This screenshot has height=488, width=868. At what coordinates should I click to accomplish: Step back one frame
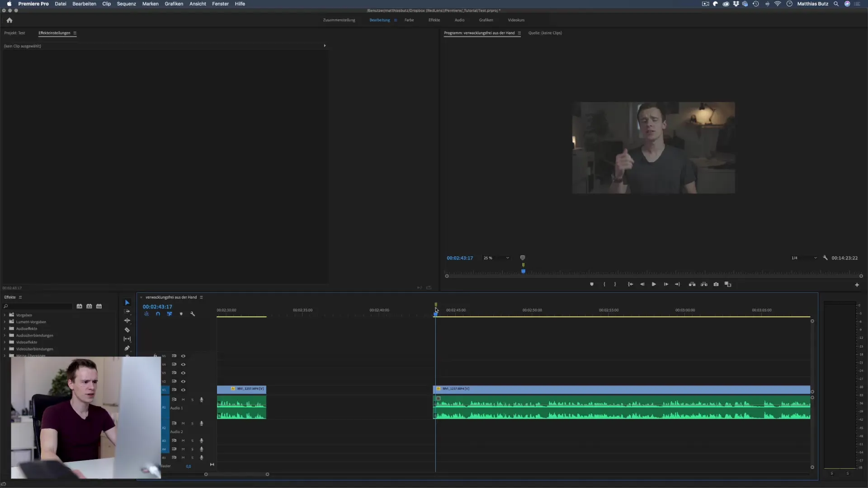point(642,284)
